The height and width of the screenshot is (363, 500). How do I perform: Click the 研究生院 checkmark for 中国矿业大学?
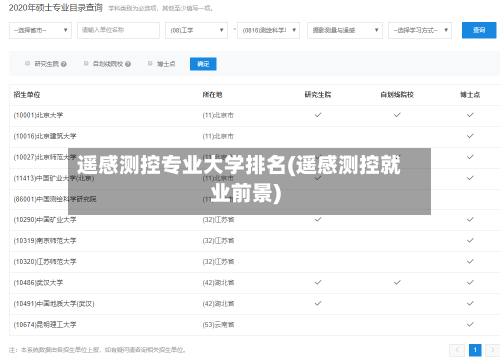(318, 219)
